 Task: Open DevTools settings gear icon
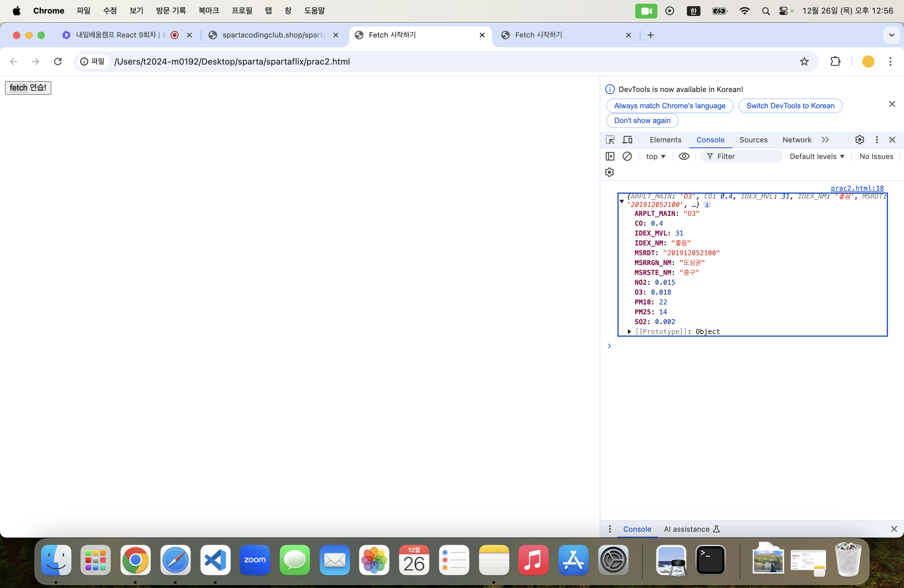click(859, 140)
